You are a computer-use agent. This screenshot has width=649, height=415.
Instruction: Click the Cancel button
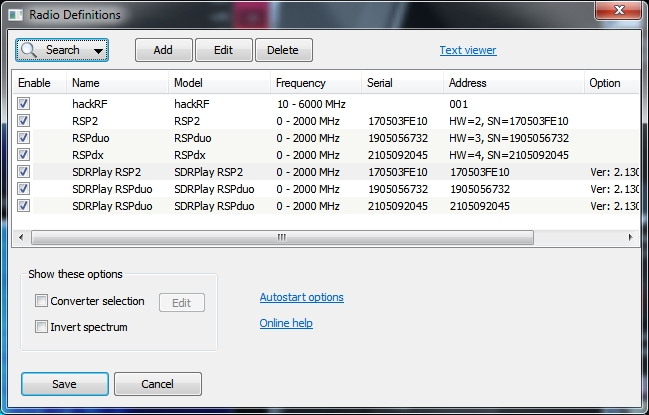click(157, 384)
